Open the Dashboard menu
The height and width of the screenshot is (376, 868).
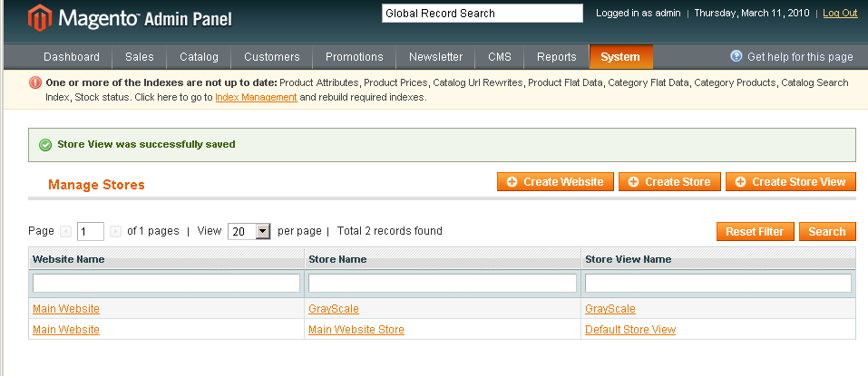72,57
